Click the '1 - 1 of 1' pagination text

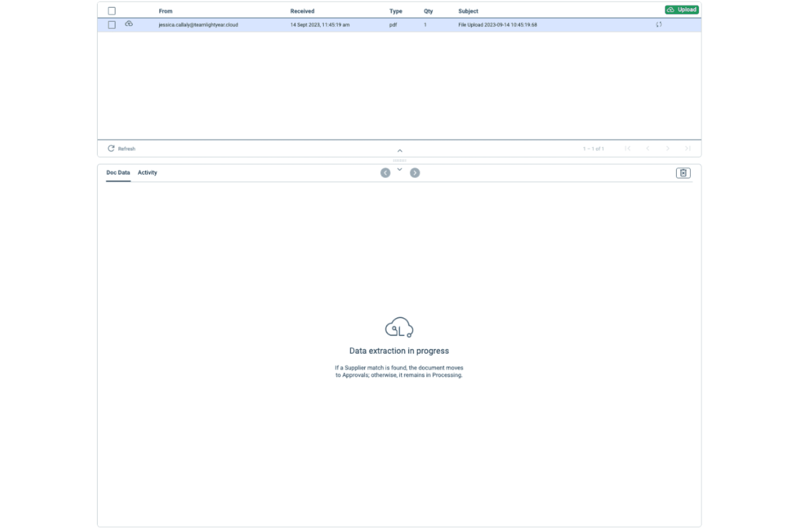(593, 149)
